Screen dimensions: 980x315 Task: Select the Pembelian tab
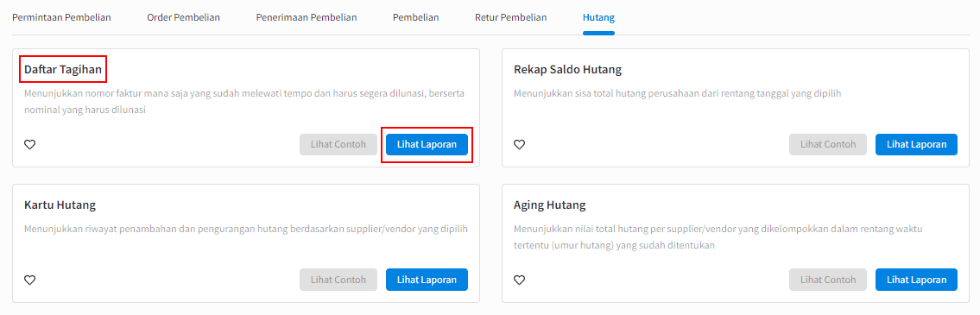(415, 17)
